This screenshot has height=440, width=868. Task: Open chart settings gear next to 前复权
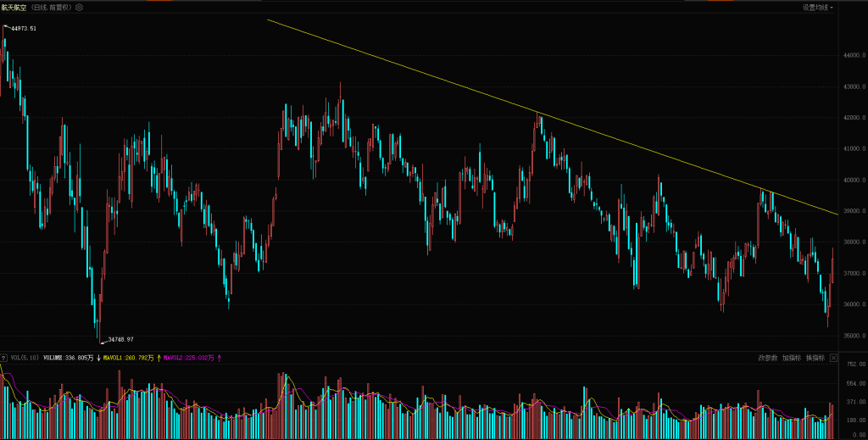point(79,7)
